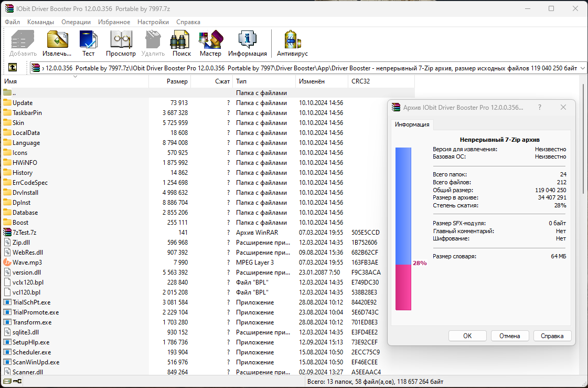This screenshot has height=388, width=588.
Task: Run the Antivirus (Антивирус) scan tool
Action: (x=292, y=44)
